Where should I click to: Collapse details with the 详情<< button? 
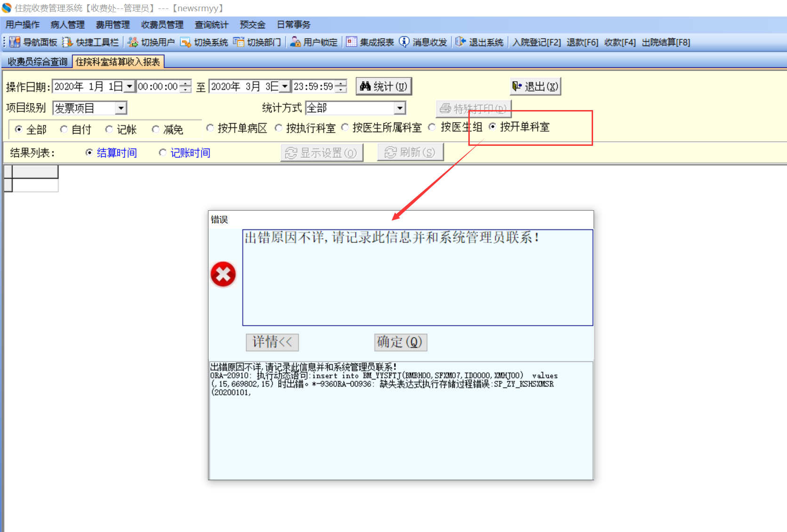click(x=273, y=342)
